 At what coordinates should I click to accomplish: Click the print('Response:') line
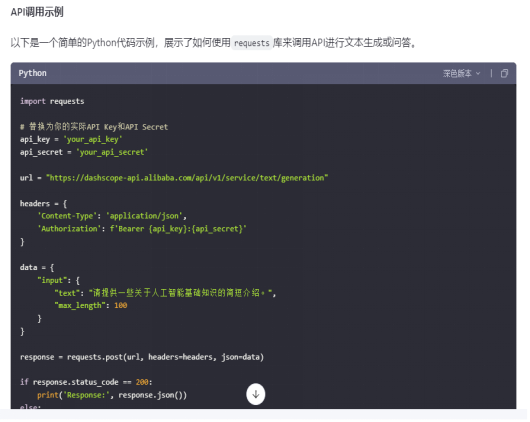(112, 395)
